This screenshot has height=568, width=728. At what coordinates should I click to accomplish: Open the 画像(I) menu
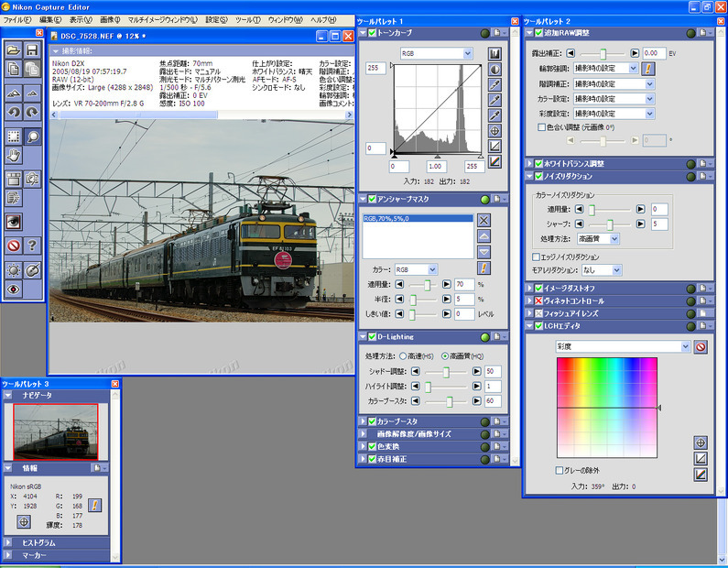coord(110,20)
